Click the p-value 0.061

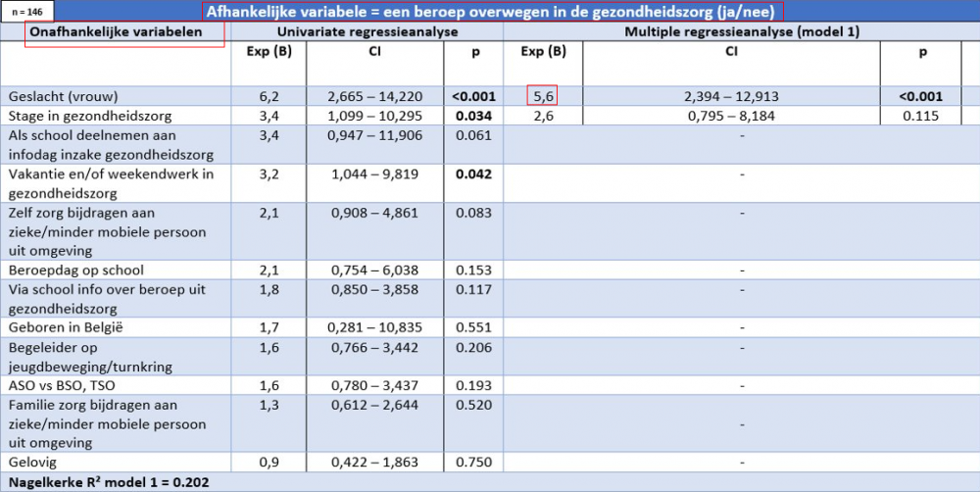(x=475, y=135)
